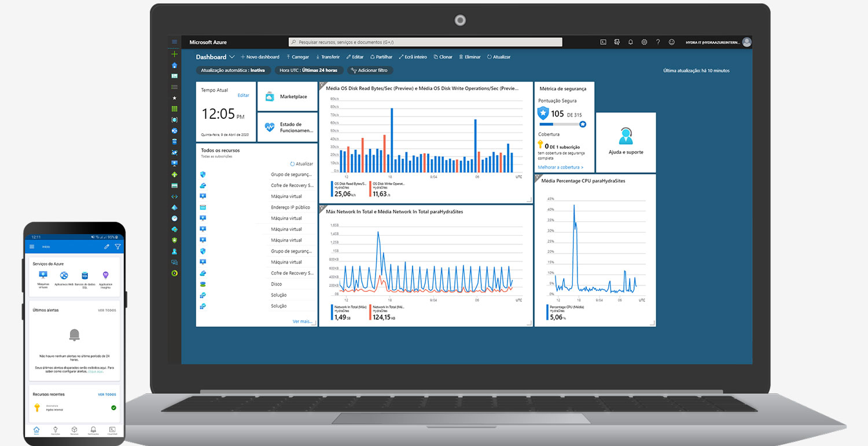868x446 pixels.
Task: Tap Hydra Internal recent resource on phone
Action: click(74, 408)
